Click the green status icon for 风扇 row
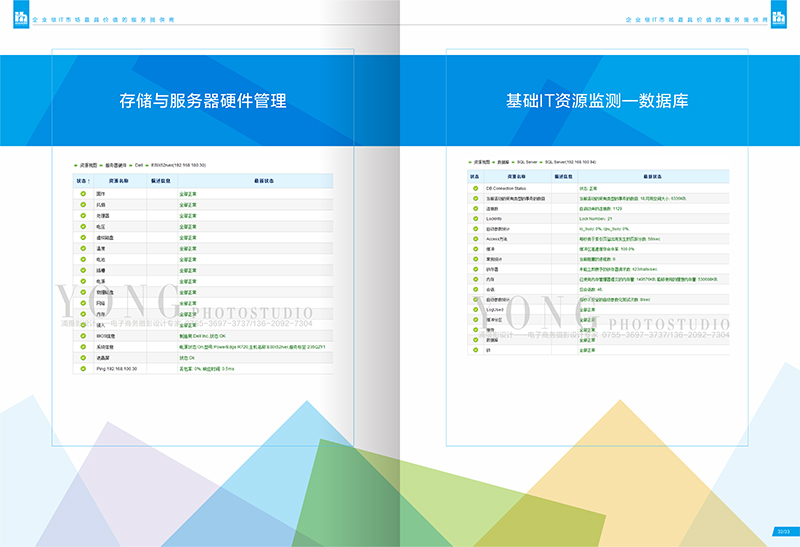The image size is (800, 547). click(83, 204)
